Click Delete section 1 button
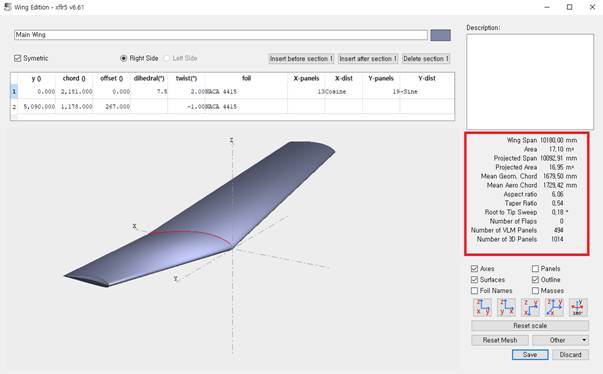 coord(426,59)
